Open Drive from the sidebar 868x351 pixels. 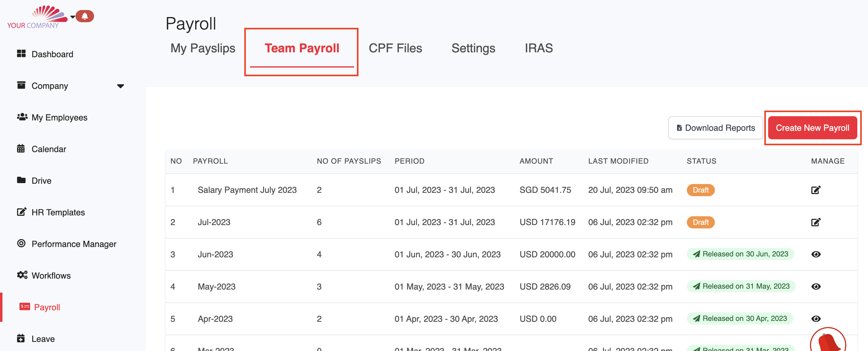(41, 181)
